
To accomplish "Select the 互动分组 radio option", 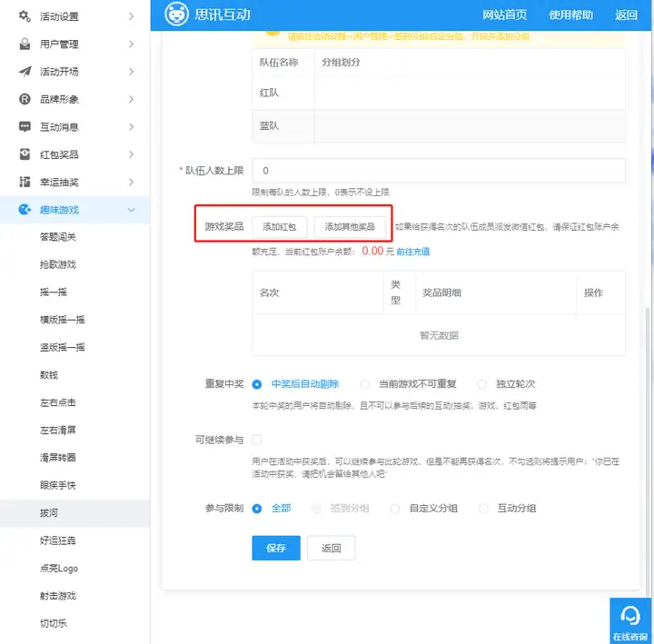I will (x=483, y=509).
